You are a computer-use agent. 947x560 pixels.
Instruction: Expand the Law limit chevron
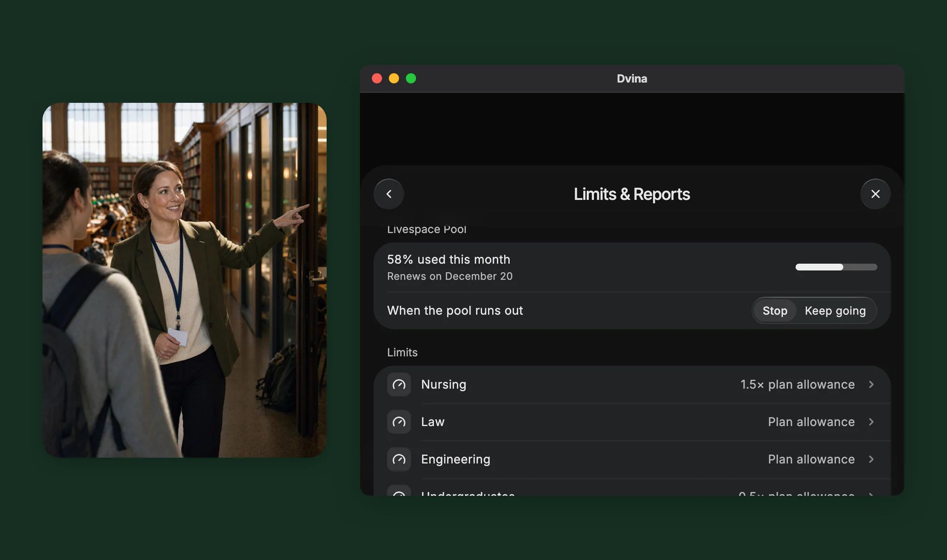[871, 422]
